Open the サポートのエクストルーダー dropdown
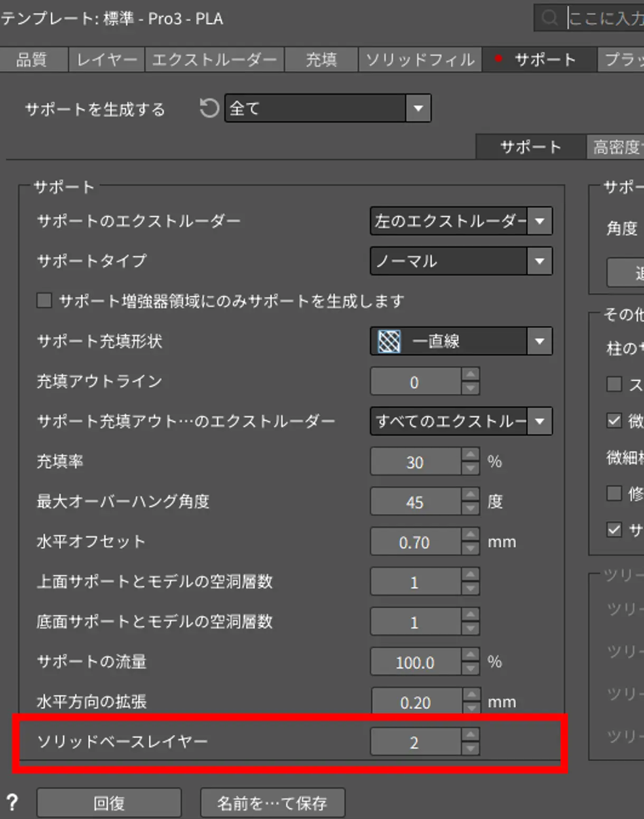 pos(461,221)
